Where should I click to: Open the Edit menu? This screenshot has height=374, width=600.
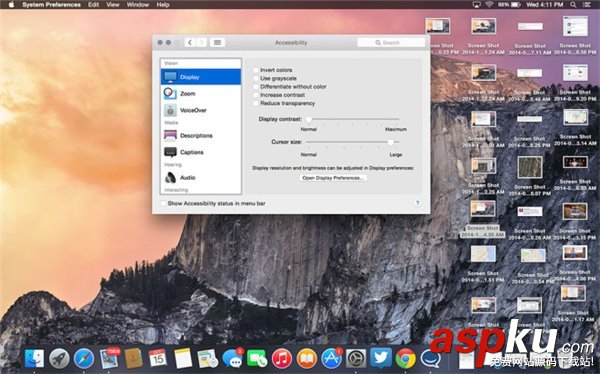[93, 5]
